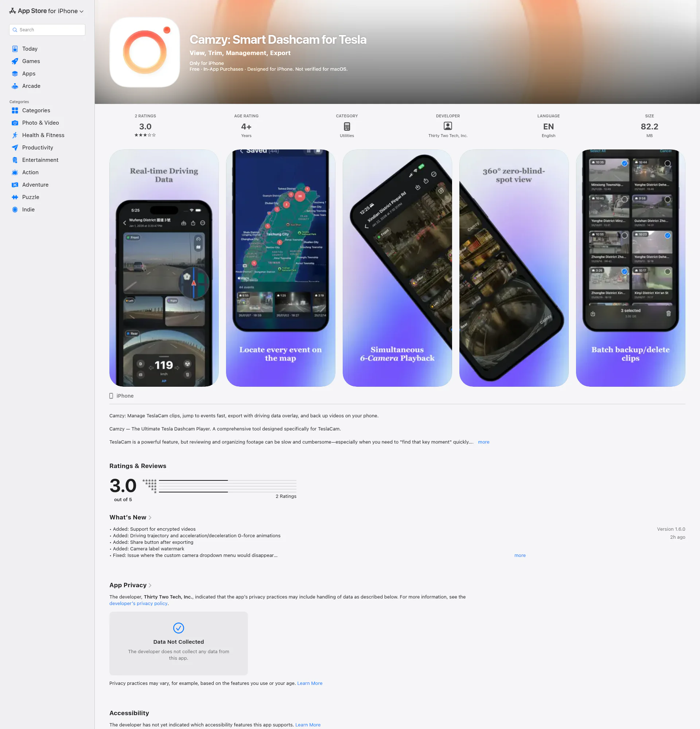The height and width of the screenshot is (729, 700).
Task: Expand the App Privacy section chevron
Action: point(150,585)
